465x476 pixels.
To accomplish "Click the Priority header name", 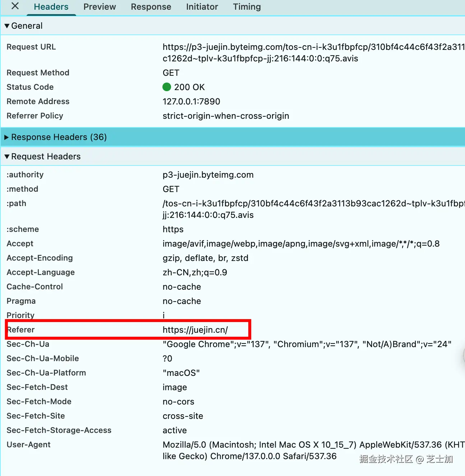I will [20, 315].
